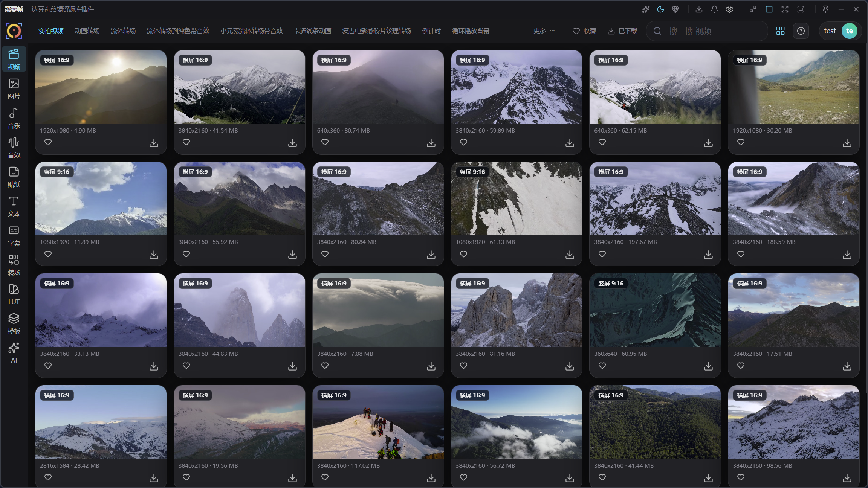Open the 已下载 (Downloaded) list
Viewport: 868px width, 488px height.
(622, 31)
